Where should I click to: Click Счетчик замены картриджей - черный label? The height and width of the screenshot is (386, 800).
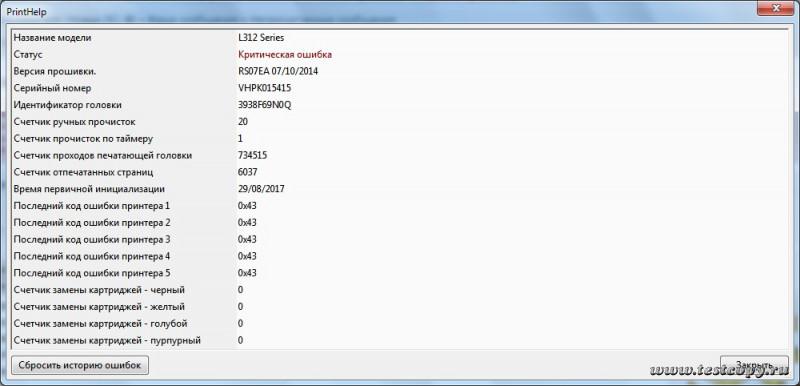(99, 290)
